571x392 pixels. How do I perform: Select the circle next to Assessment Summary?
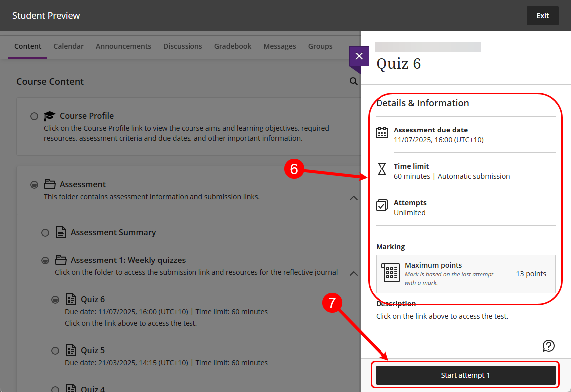click(x=45, y=232)
